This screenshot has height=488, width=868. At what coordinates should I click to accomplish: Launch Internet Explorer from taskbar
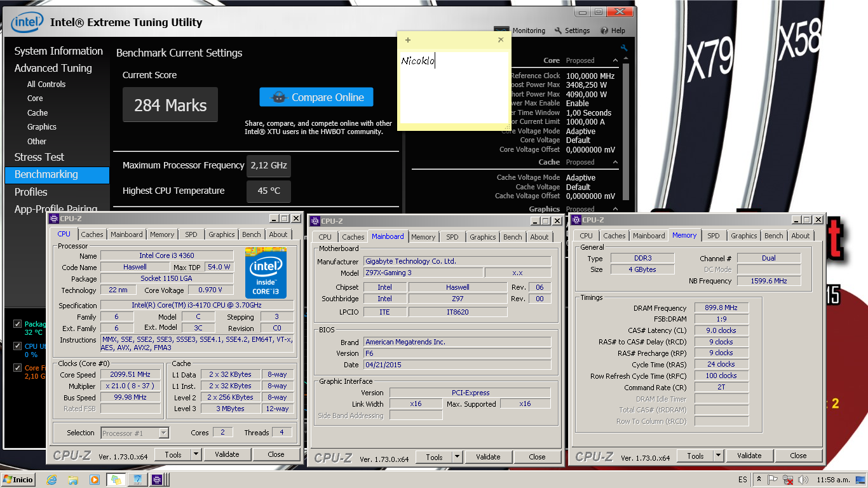pyautogui.click(x=52, y=480)
